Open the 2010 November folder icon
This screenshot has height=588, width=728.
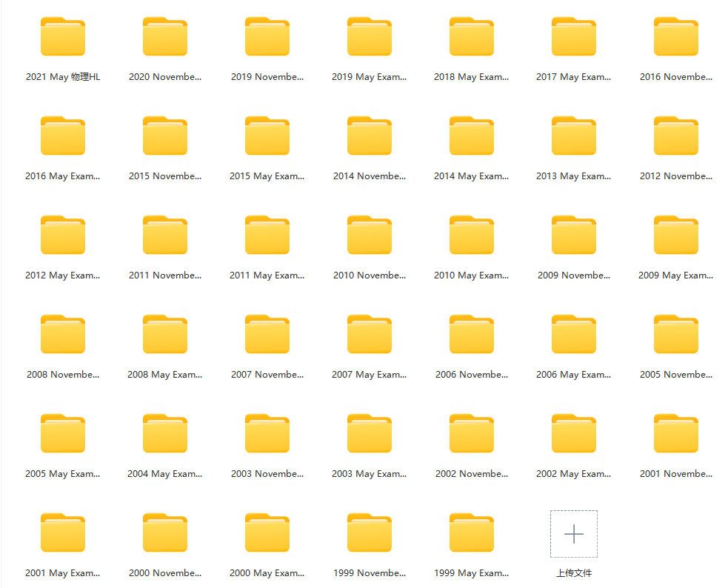click(x=369, y=235)
